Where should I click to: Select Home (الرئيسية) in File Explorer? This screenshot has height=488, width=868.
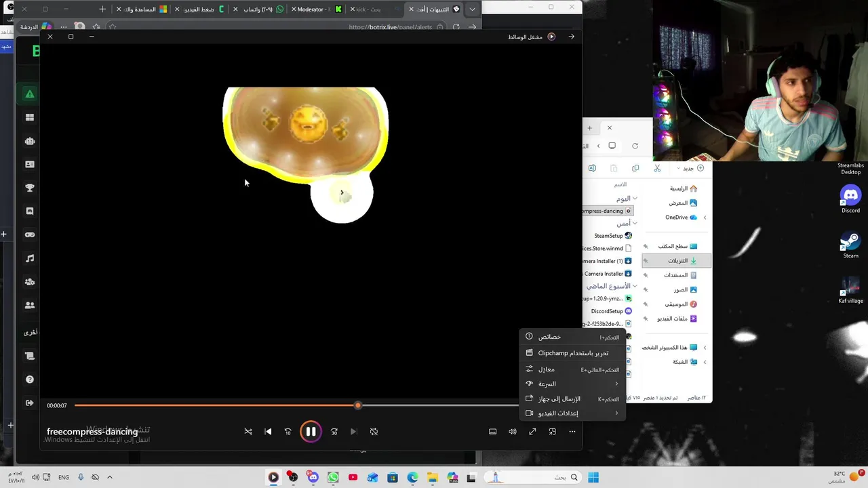[x=677, y=188]
